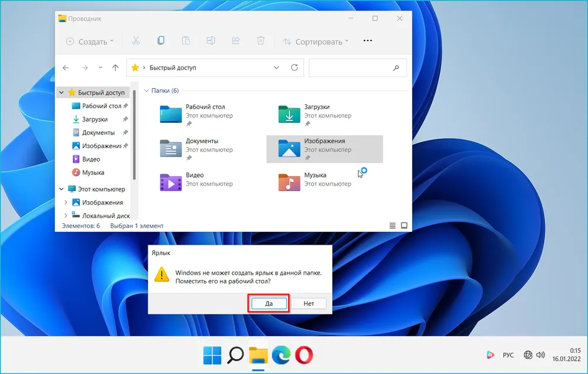The width and height of the screenshot is (588, 374).
Task: Go up one folder level with Up arrow
Action: coord(115,68)
